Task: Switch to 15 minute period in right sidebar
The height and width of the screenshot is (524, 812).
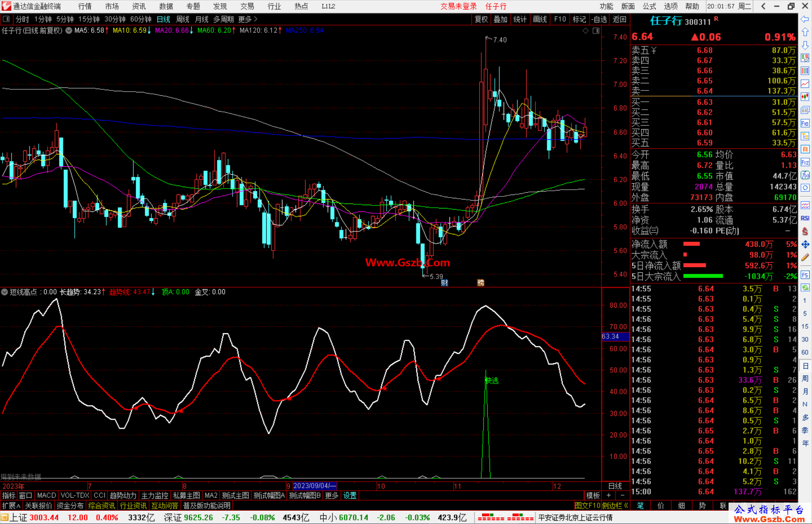Action: point(805,326)
